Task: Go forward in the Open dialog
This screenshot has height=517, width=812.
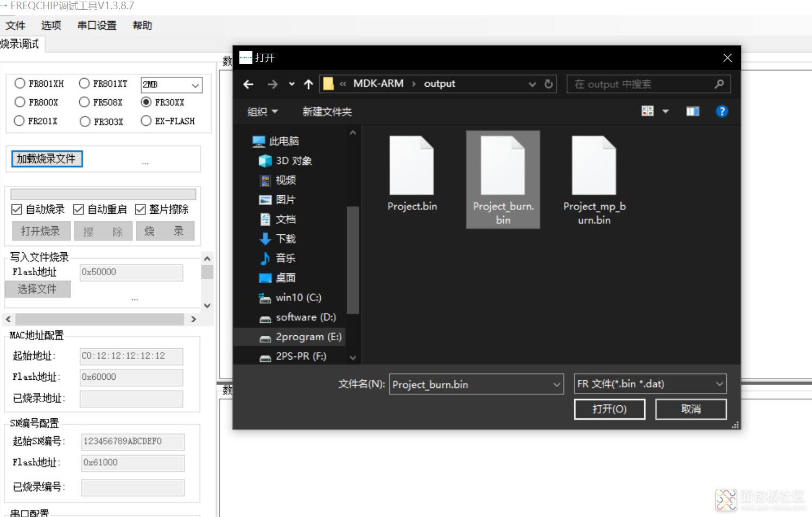Action: tap(272, 84)
